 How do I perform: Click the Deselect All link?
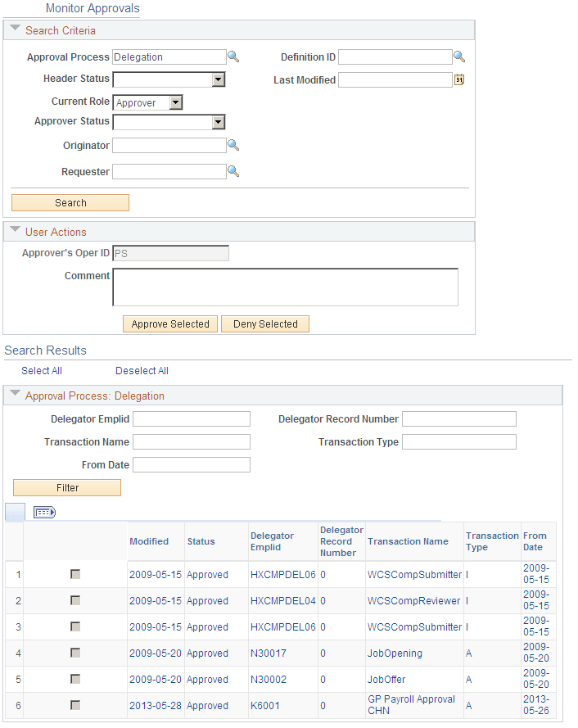tap(142, 370)
